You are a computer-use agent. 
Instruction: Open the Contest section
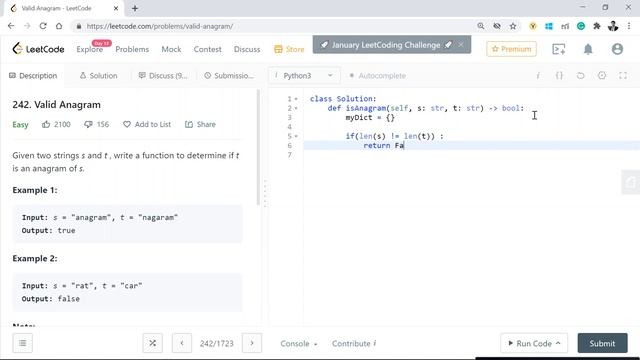tap(207, 49)
